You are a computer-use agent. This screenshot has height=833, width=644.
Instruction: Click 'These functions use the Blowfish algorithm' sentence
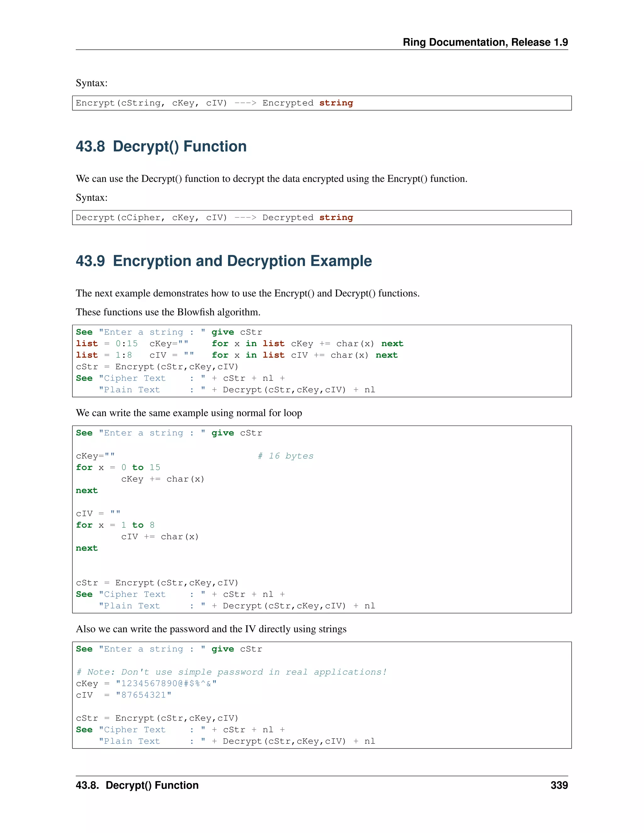click(x=168, y=312)
